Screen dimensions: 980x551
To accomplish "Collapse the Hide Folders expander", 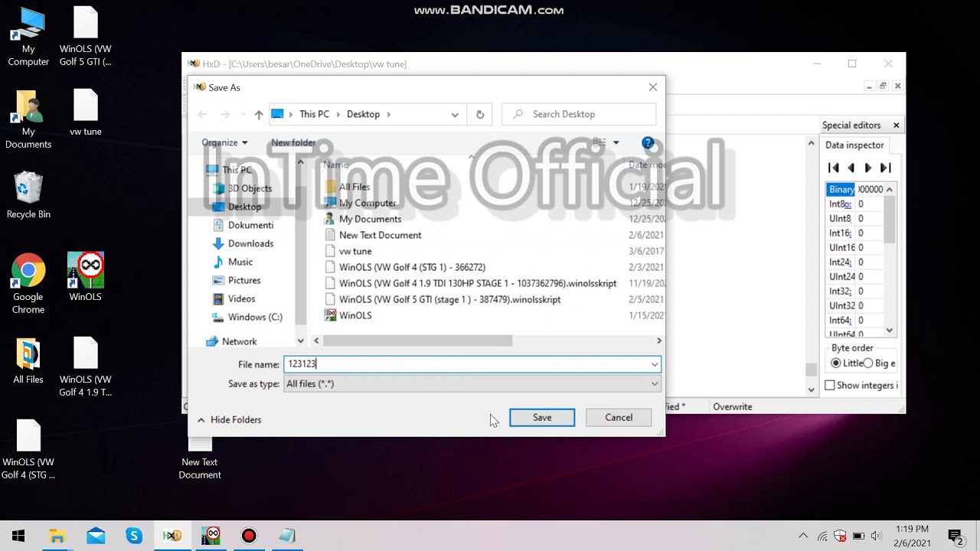I will 230,419.
